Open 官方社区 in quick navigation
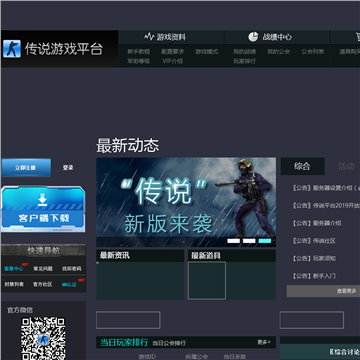The height and width of the screenshot is (360, 360). coord(43,284)
